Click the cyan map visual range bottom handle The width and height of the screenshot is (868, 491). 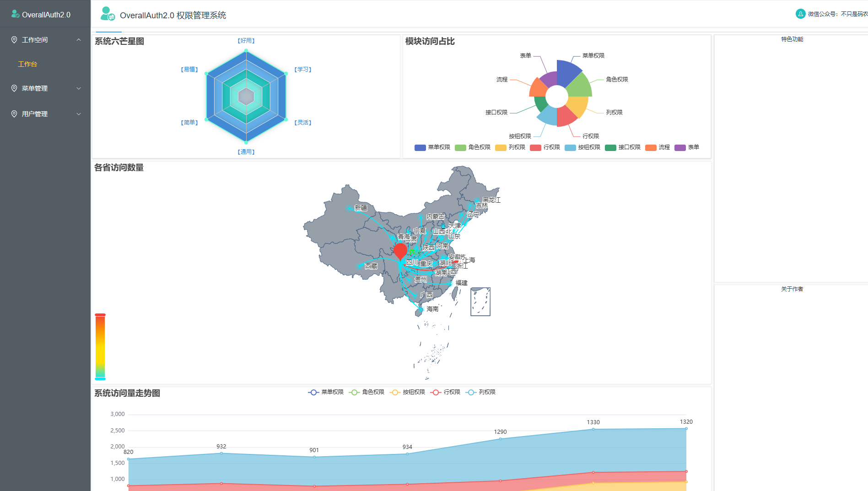click(100, 379)
